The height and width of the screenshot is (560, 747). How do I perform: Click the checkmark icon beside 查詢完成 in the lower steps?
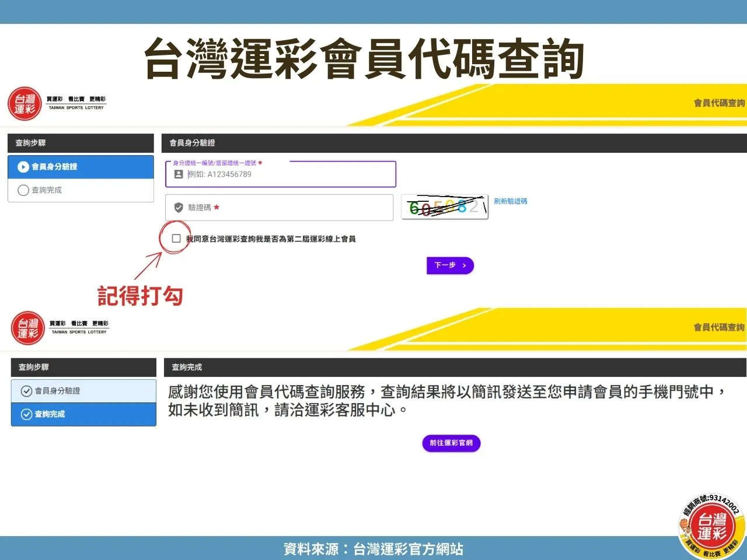click(26, 414)
